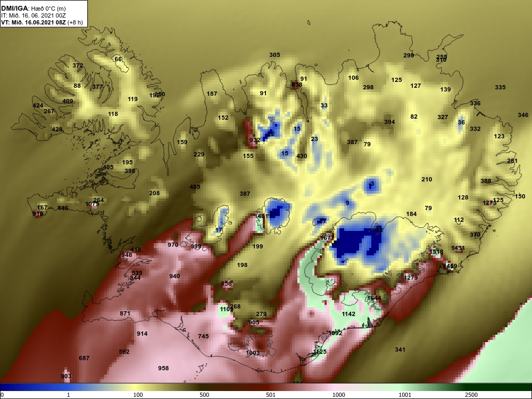The height and width of the screenshot is (399, 532).
Task: Click map value '299' in the northeast
Action: 409,55
